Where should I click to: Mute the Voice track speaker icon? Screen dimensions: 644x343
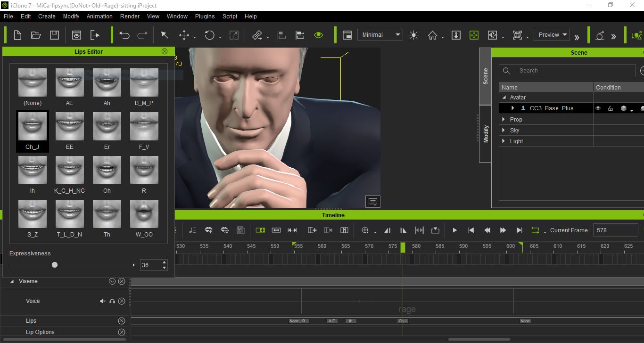click(102, 301)
